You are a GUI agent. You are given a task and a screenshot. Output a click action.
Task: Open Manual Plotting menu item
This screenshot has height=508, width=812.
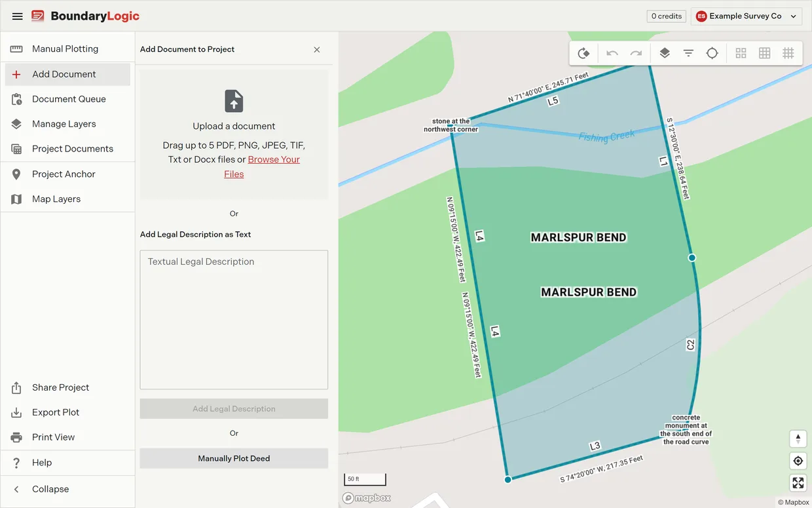[x=67, y=49]
